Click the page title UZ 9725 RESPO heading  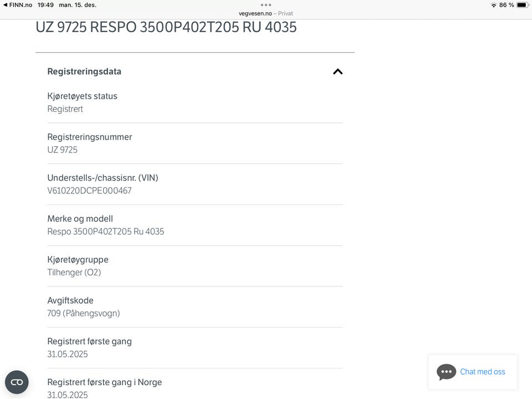[x=166, y=27]
